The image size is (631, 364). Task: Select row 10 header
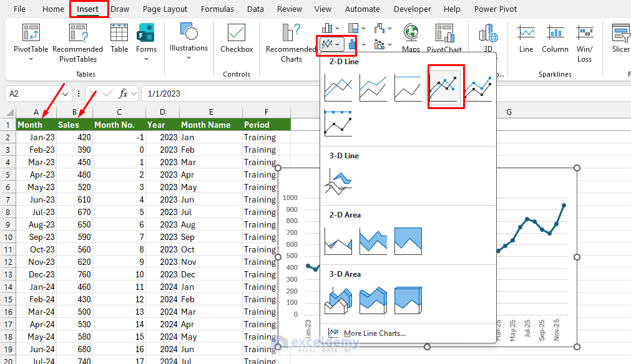point(8,237)
